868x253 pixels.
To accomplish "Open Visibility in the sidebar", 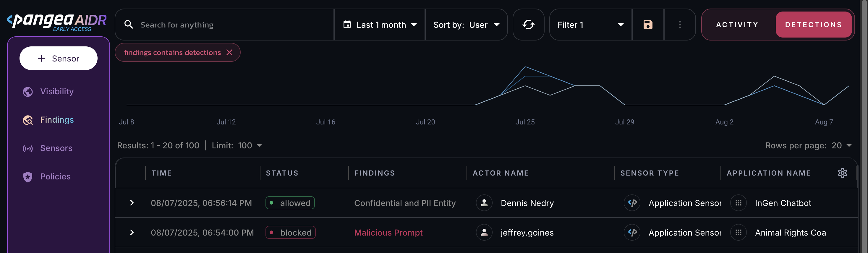I will 57,92.
